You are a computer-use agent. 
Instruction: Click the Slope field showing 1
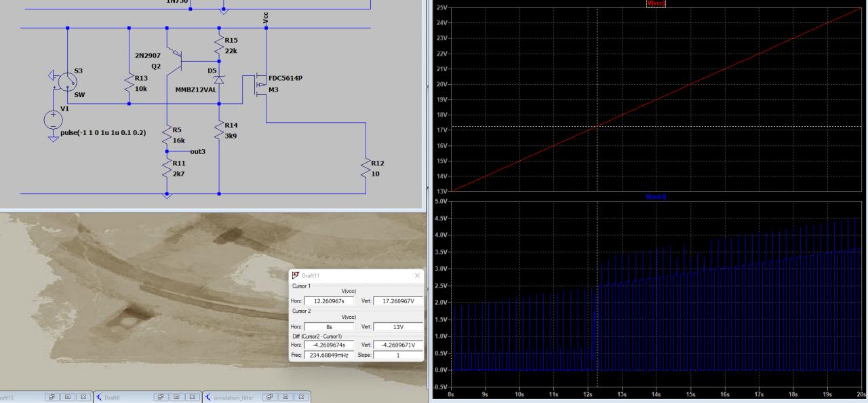pyautogui.click(x=398, y=356)
